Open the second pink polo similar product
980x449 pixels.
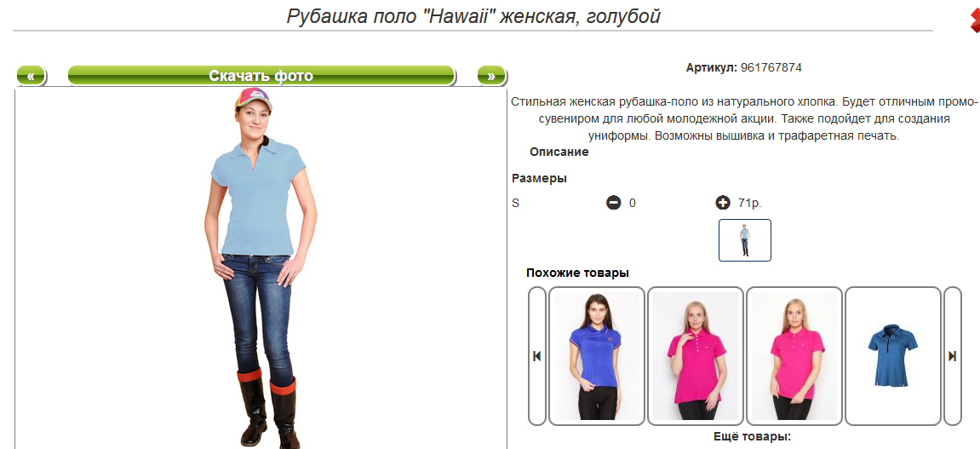click(794, 356)
